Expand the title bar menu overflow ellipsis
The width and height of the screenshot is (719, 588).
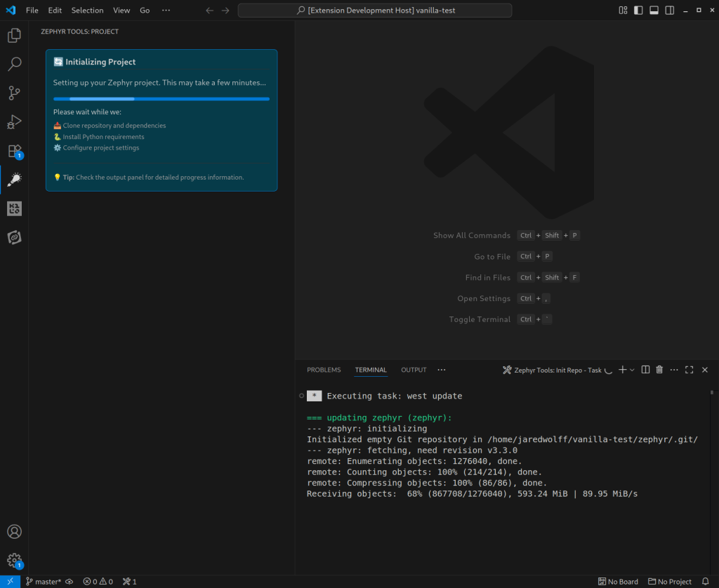[x=166, y=10]
